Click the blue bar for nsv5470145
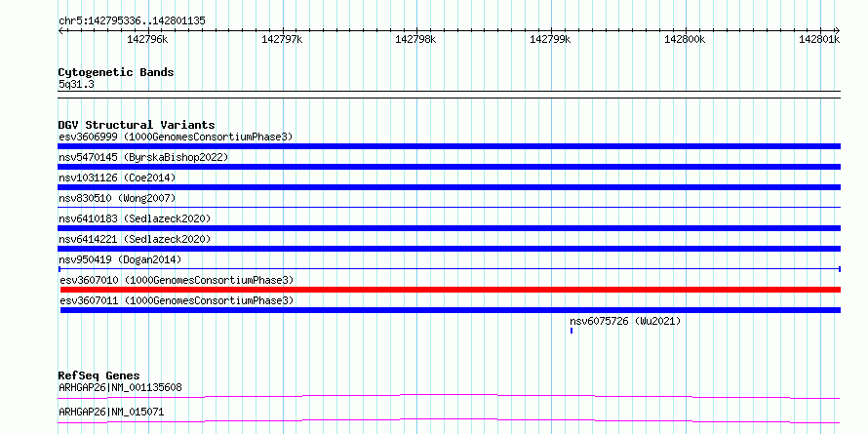The width and height of the screenshot is (868, 434). [449, 167]
